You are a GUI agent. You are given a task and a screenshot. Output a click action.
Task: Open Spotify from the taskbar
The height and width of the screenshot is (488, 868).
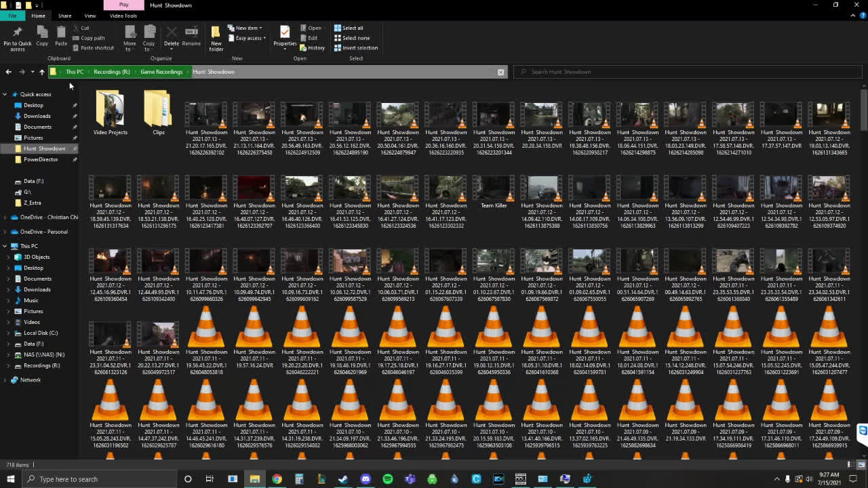pos(387,479)
